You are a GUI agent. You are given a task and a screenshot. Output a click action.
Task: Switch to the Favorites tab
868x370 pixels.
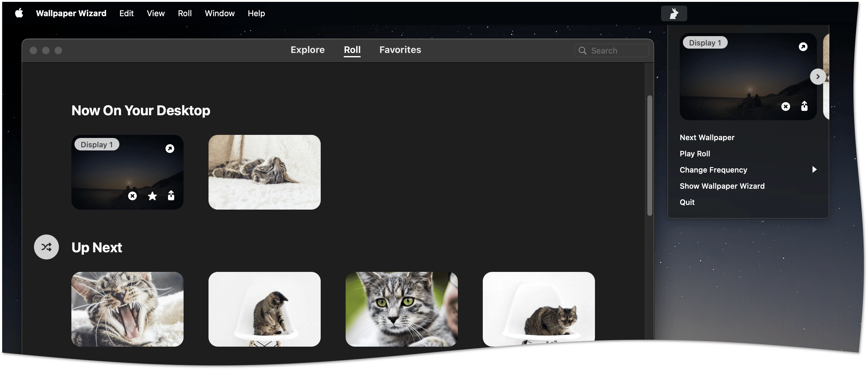400,50
